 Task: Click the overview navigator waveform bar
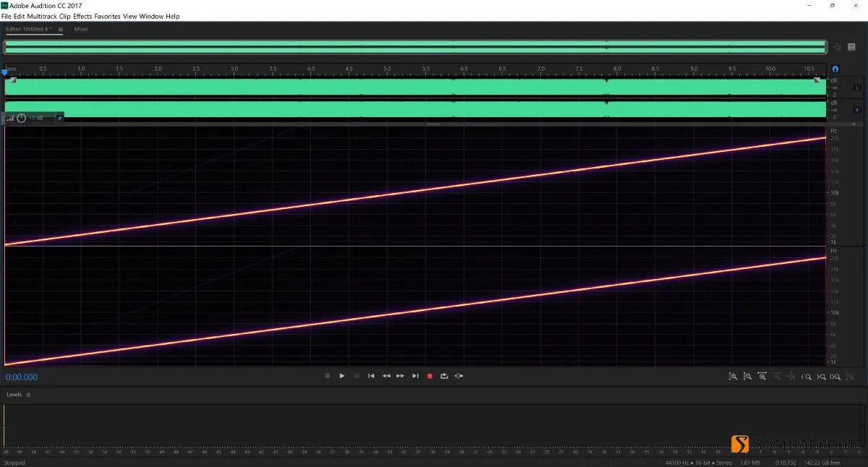(x=415, y=47)
